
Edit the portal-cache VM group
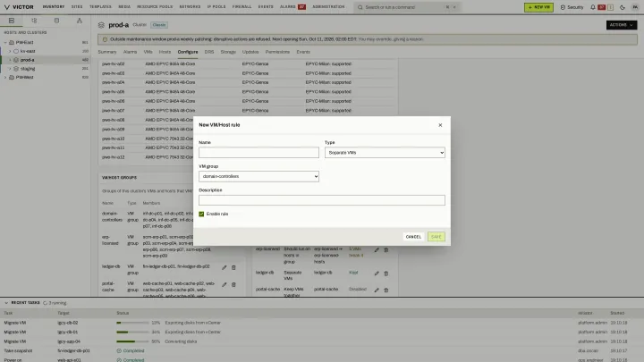pyautogui.click(x=225, y=284)
